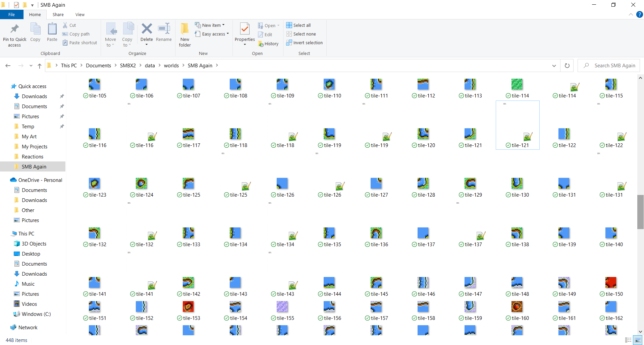The width and height of the screenshot is (644, 345).
Task: Collapse the ribbon with the chevron
Action: tap(631, 14)
